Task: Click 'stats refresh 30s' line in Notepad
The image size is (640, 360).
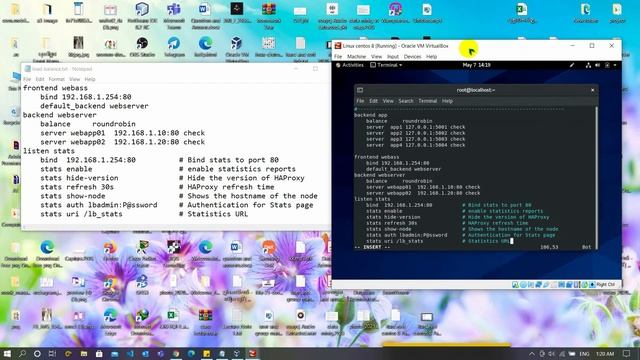Action: pyautogui.click(x=77, y=187)
